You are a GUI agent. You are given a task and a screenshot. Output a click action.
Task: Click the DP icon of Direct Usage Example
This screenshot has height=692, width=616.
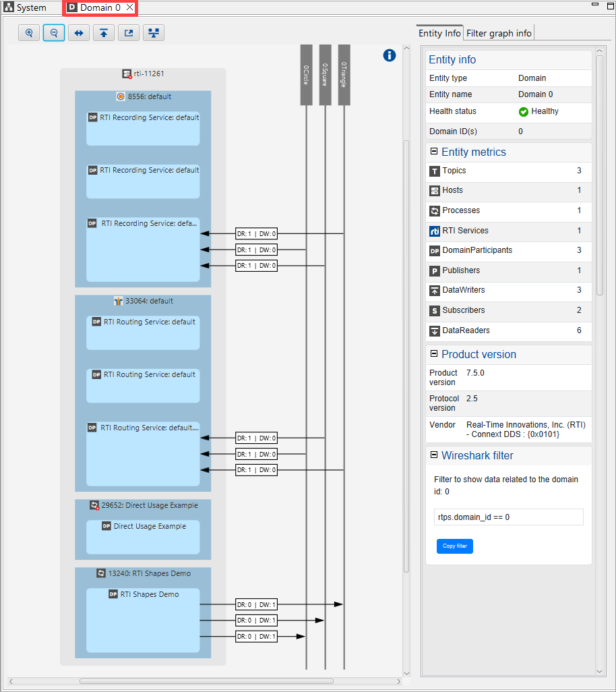click(x=106, y=526)
